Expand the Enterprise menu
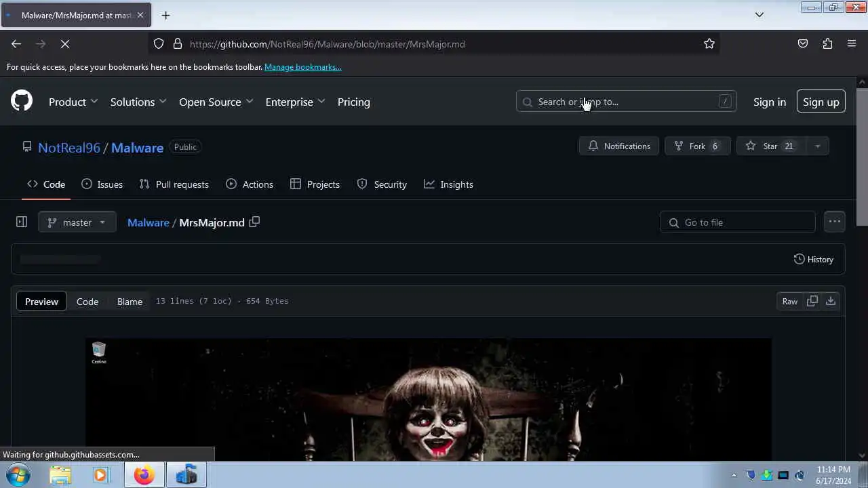This screenshot has width=868, height=488. (295, 102)
